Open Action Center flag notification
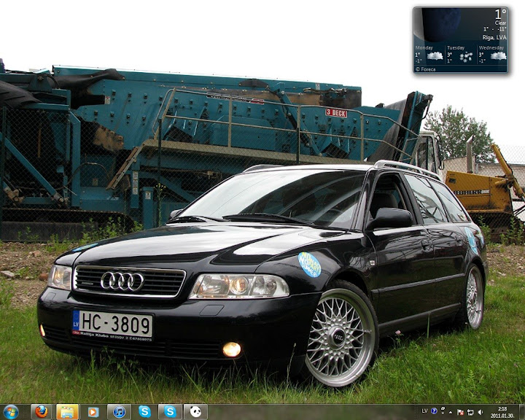 [x=461, y=412]
